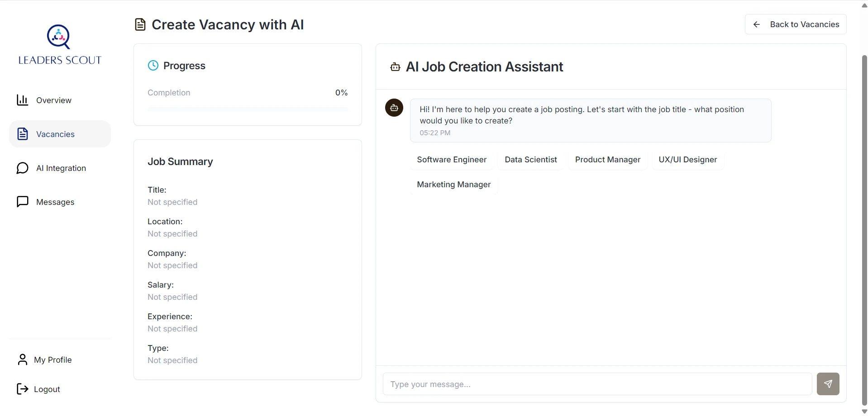The image size is (868, 416).
Task: Click the Logout arrow icon
Action: pos(22,389)
